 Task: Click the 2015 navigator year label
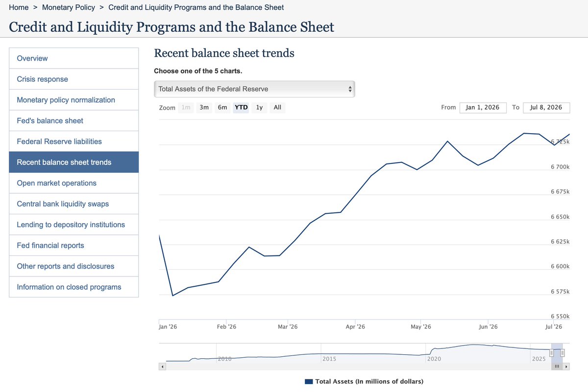(x=329, y=359)
